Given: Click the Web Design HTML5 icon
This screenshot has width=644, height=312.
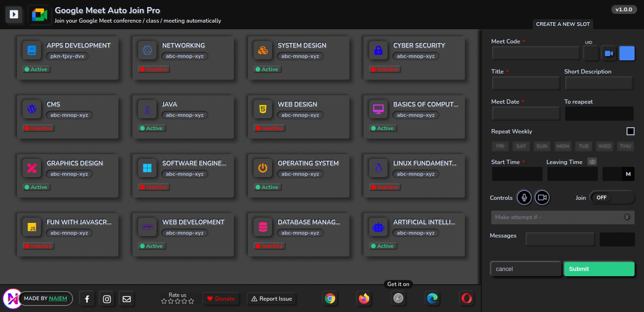Looking at the screenshot, I should tap(263, 109).
